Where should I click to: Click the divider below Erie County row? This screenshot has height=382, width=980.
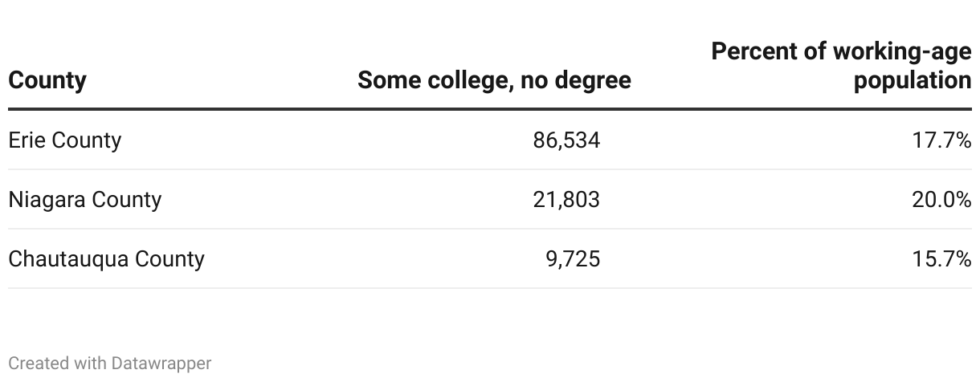click(x=490, y=169)
